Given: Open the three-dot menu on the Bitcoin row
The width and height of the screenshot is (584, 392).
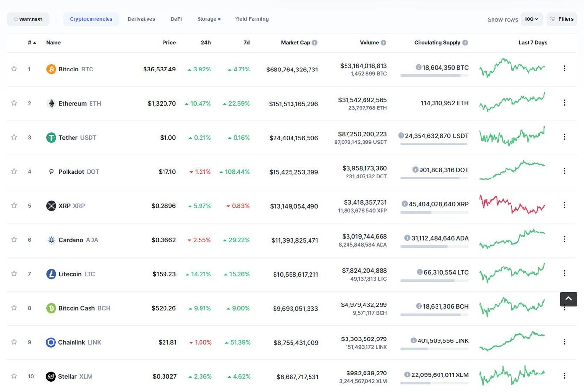Looking at the screenshot, I should [564, 69].
